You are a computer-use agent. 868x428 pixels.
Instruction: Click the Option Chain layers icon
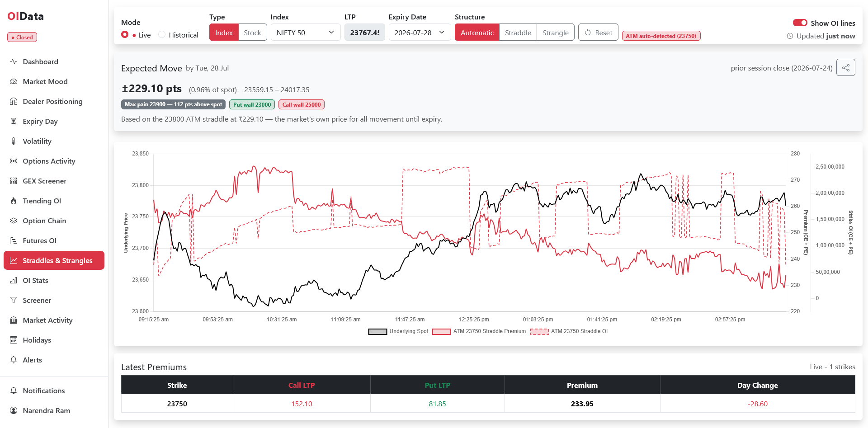(x=14, y=221)
